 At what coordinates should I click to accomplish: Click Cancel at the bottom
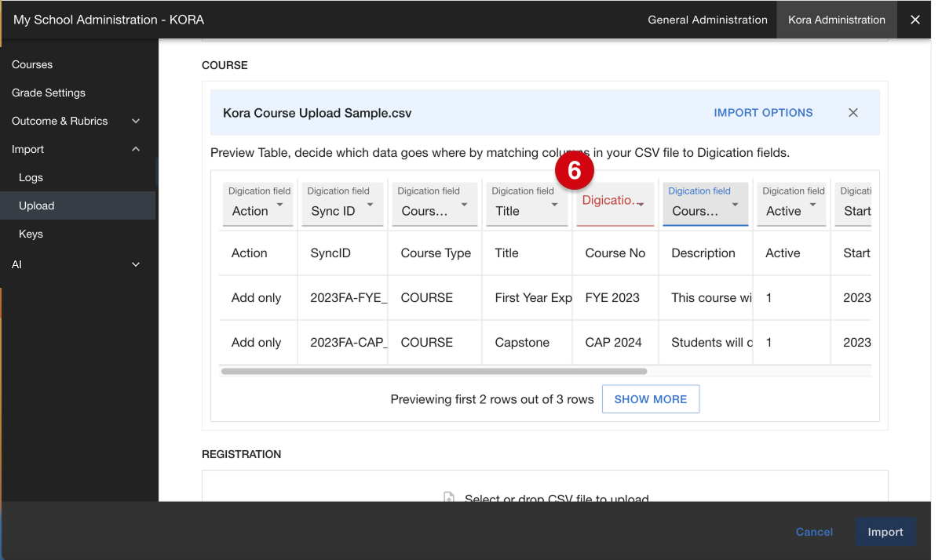click(814, 532)
